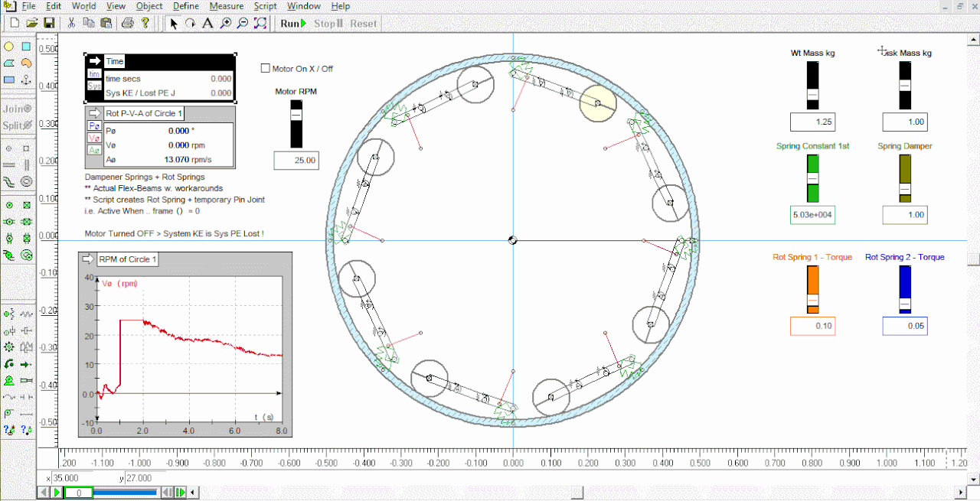Select the Rotate tool

coord(190,24)
